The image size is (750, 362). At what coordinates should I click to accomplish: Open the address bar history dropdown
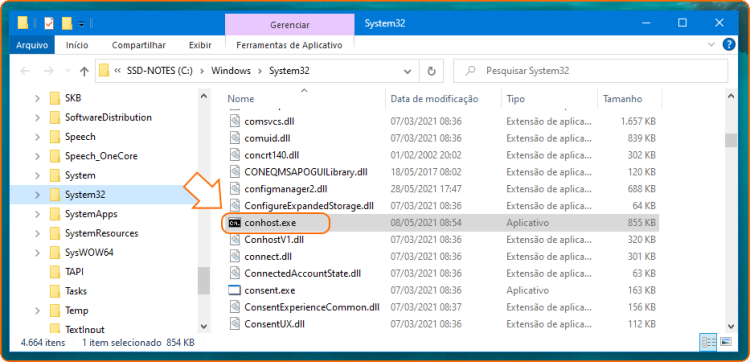pos(408,71)
